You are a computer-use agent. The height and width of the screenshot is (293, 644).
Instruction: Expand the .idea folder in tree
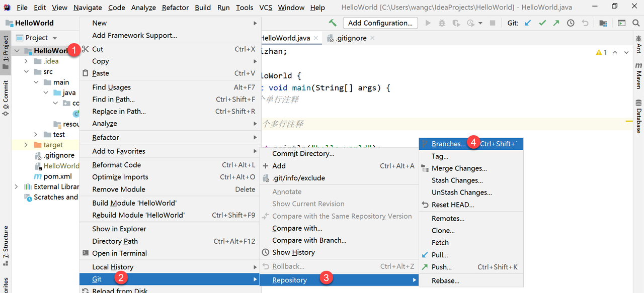coord(26,61)
